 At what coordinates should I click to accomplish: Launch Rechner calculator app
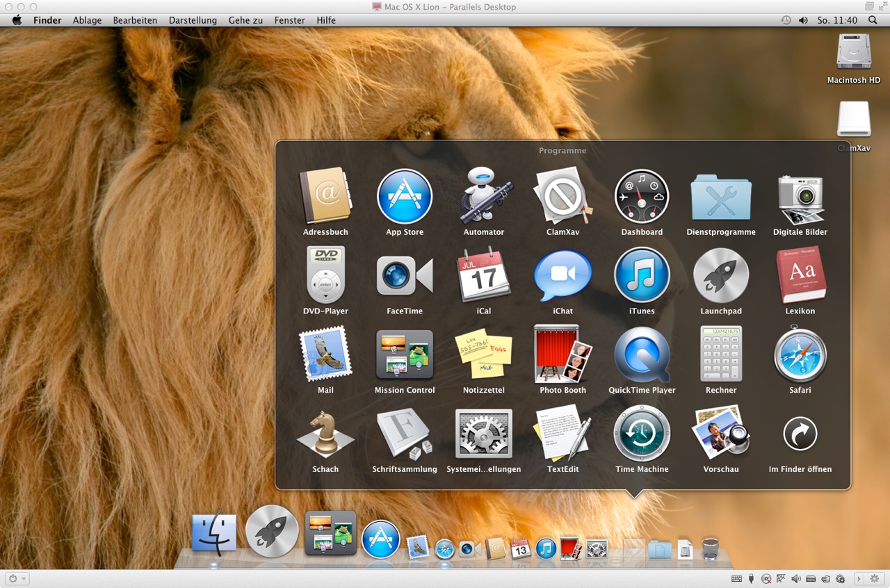[721, 354]
